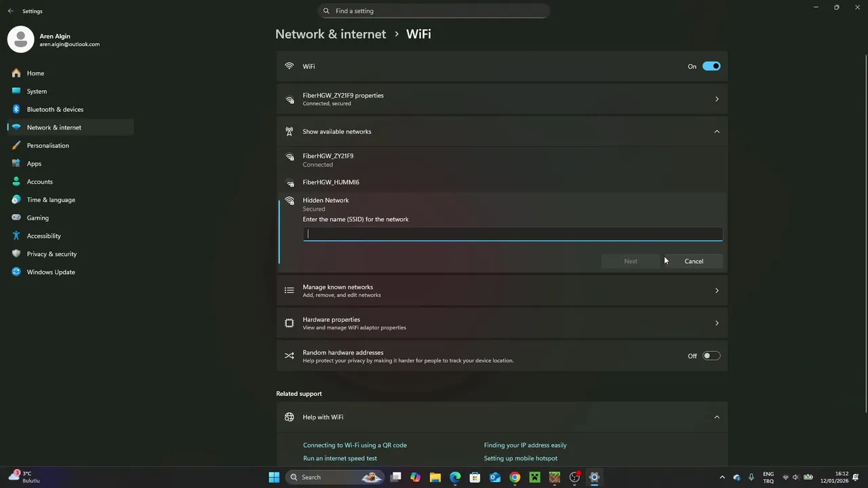Open Setting up mobile hotspot link
This screenshot has width=868, height=488.
(x=521, y=458)
